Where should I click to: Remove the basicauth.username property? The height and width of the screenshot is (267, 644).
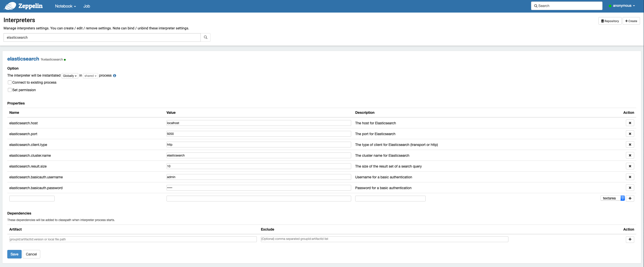click(630, 177)
